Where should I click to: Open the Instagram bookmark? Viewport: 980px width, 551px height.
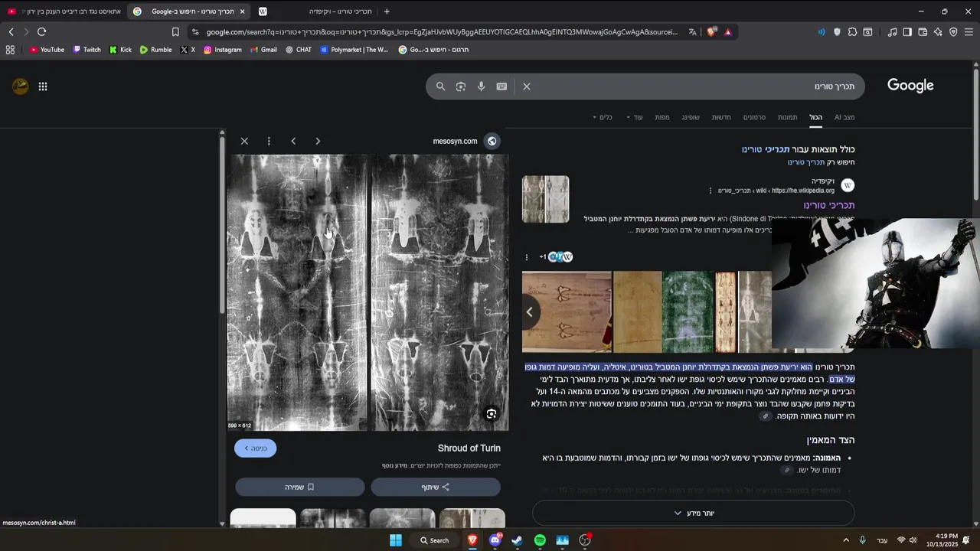223,50
